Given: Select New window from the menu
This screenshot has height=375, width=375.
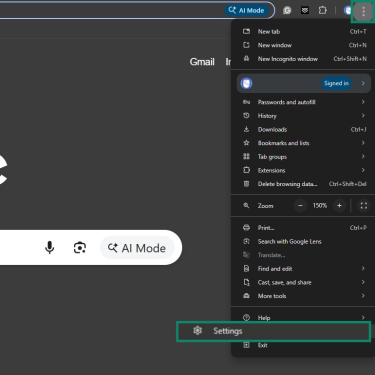Looking at the screenshot, I should tap(304, 45).
